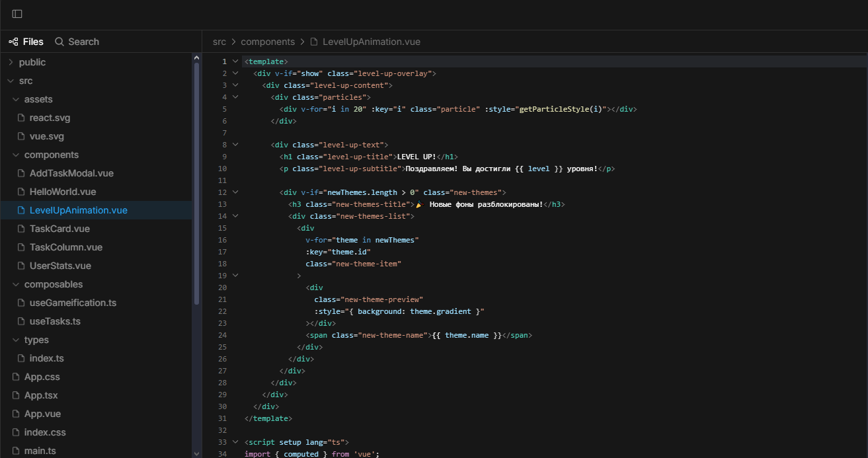Screen dimensions: 868x458
Task: Click file icon next to AddTaskModal.vue
Action: click(21, 173)
